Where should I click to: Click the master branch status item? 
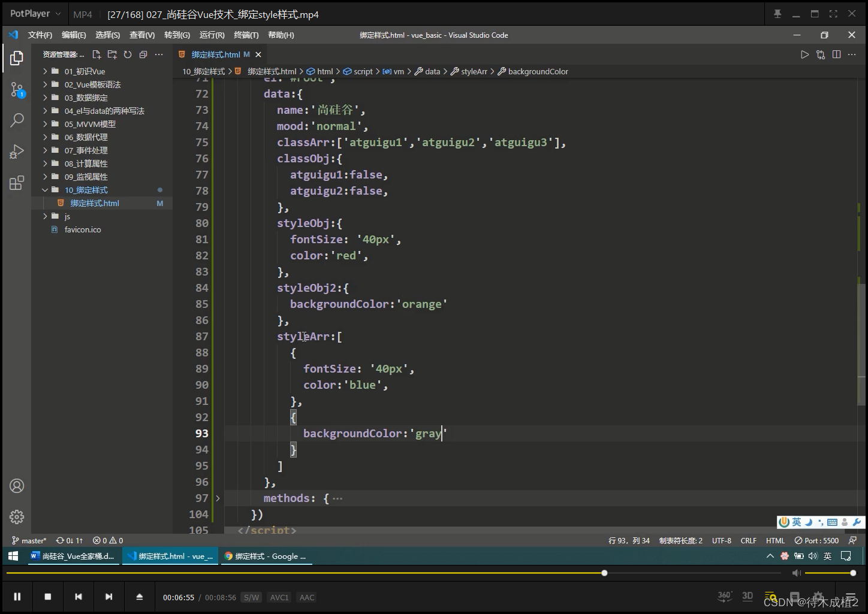tap(29, 540)
